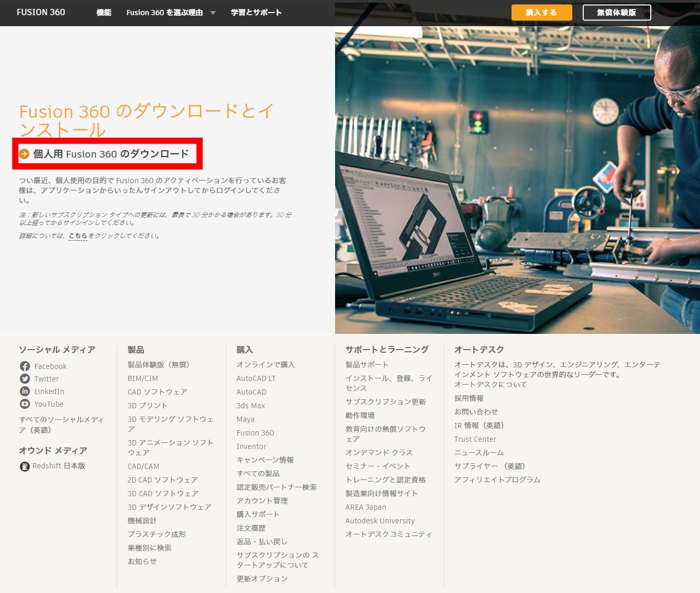This screenshot has width=700, height=593.
Task: Click the YouTube play icon
Action: [x=25, y=404]
